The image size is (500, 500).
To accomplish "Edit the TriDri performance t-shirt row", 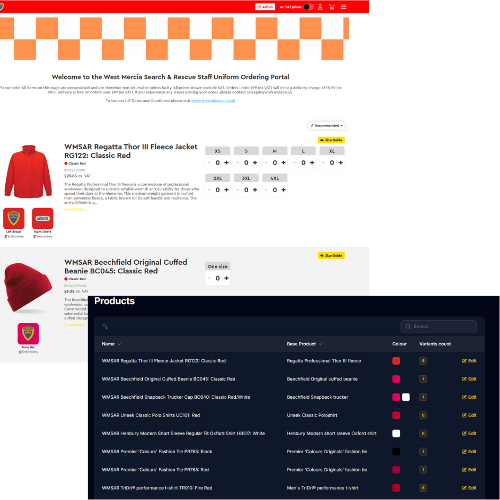I will 469,488.
